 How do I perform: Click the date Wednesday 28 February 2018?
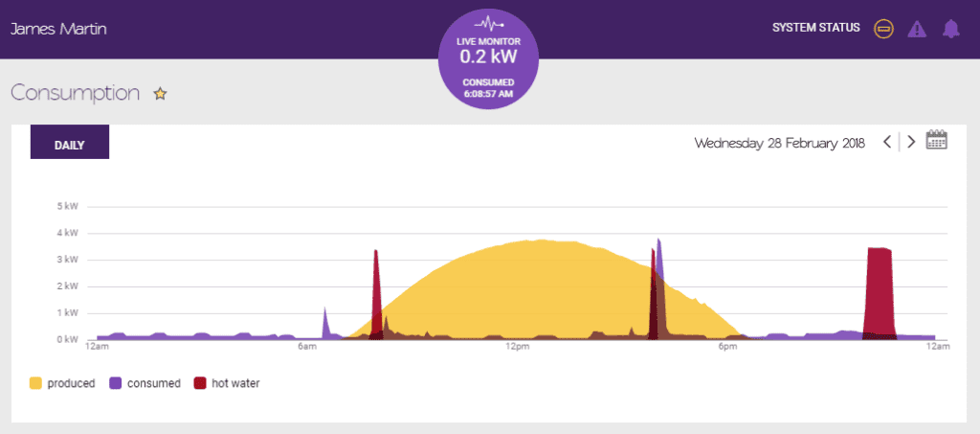779,143
